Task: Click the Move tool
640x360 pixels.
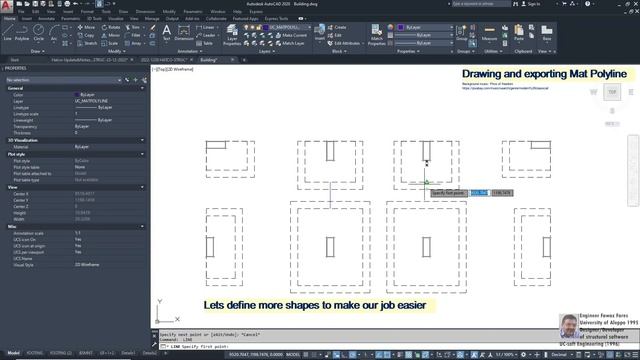Action: pyautogui.click(x=86, y=27)
